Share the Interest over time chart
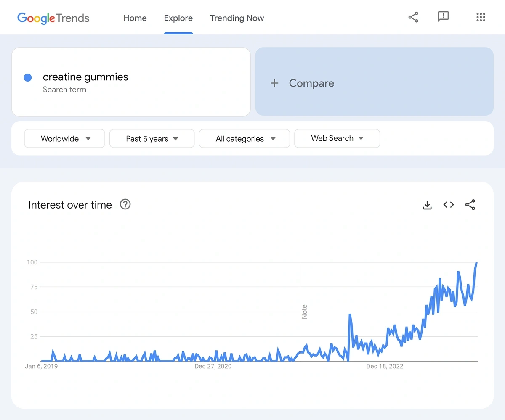 470,205
